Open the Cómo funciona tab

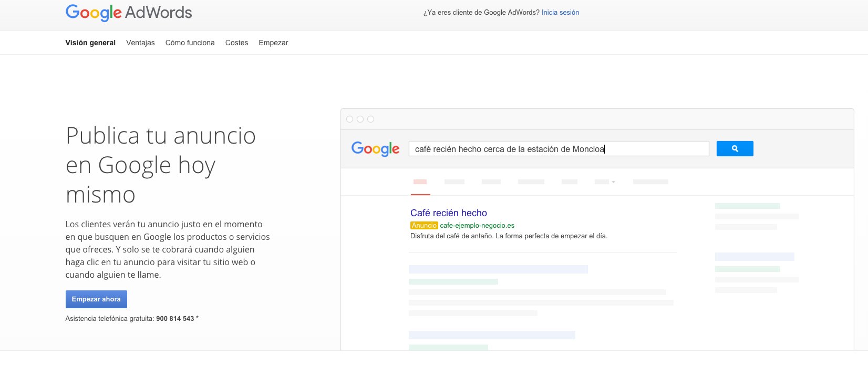pyautogui.click(x=190, y=43)
